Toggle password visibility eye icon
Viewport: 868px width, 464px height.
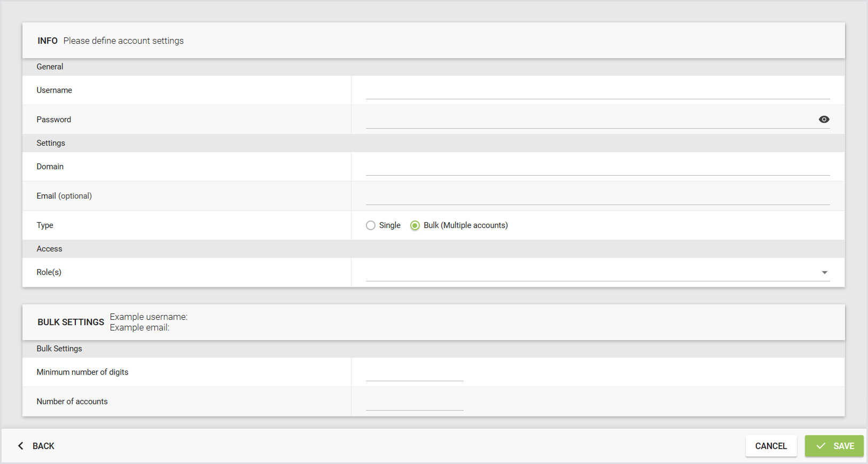point(824,120)
